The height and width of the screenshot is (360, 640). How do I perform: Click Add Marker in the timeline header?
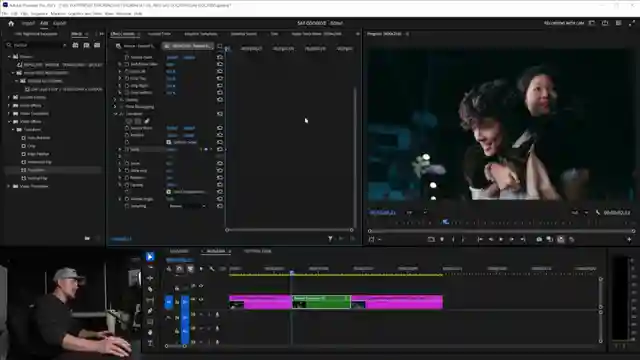pos(201,269)
